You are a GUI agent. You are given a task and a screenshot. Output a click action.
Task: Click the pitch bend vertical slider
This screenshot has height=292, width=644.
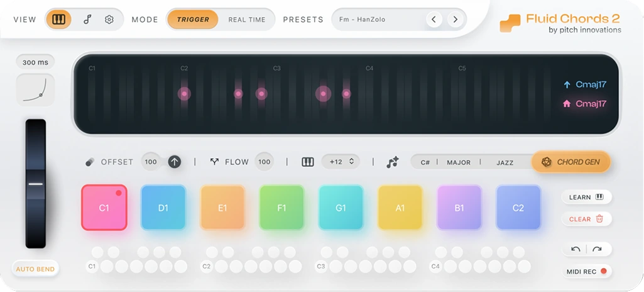pos(36,184)
